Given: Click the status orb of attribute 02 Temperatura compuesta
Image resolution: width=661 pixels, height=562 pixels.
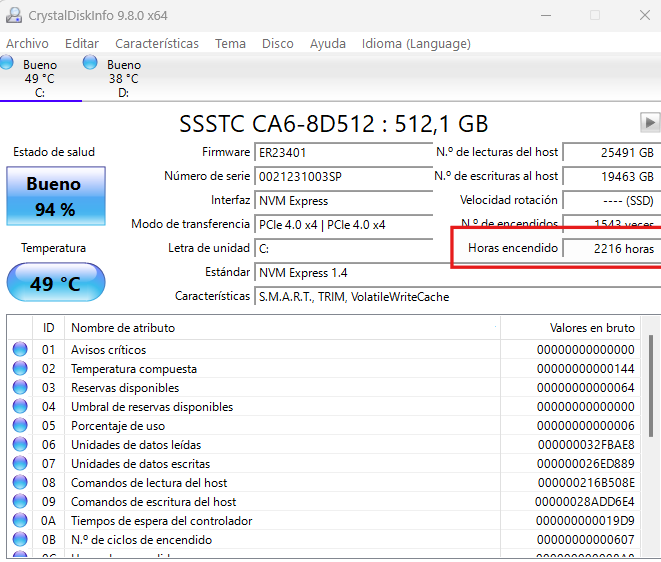Looking at the screenshot, I should pyautogui.click(x=20, y=368).
